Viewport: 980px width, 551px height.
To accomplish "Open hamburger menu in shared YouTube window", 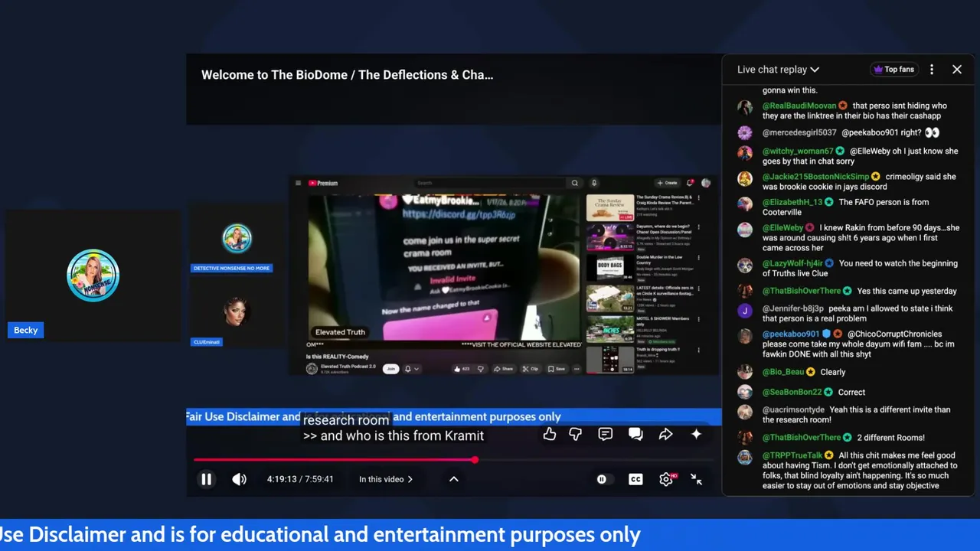I will point(299,183).
